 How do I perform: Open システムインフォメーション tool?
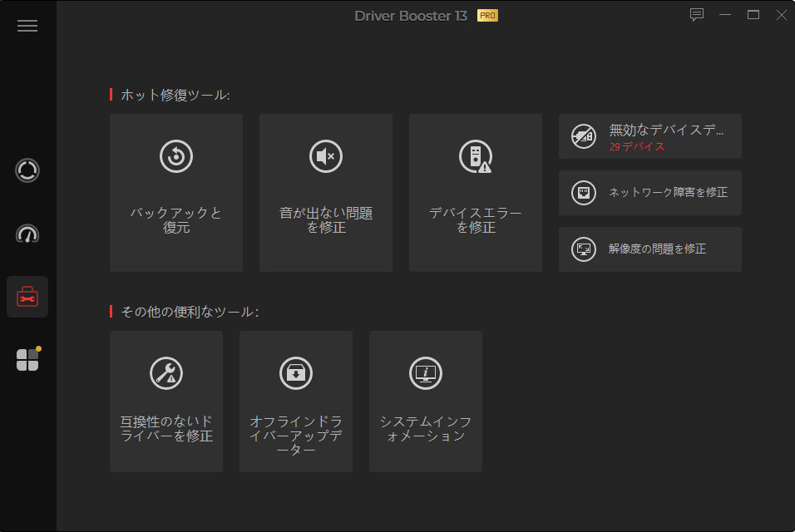point(426,401)
